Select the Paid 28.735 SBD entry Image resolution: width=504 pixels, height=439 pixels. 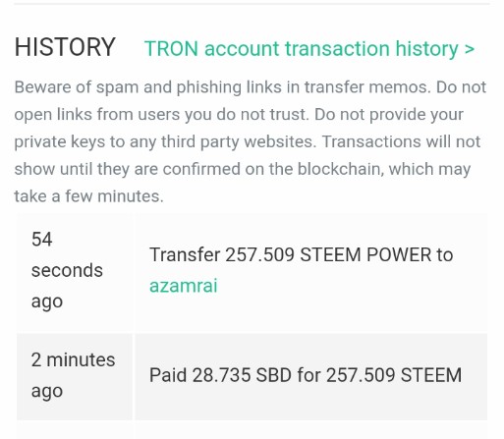click(306, 375)
